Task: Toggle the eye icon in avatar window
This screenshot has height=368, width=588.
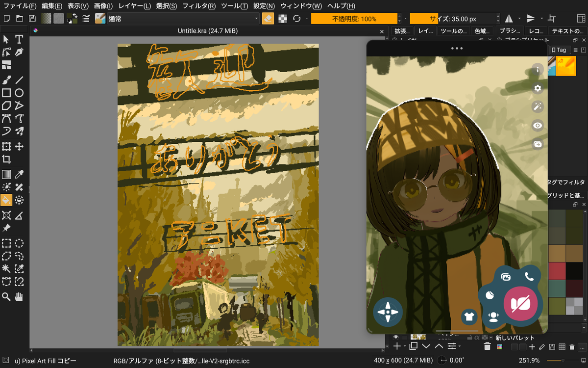Action: (x=538, y=126)
